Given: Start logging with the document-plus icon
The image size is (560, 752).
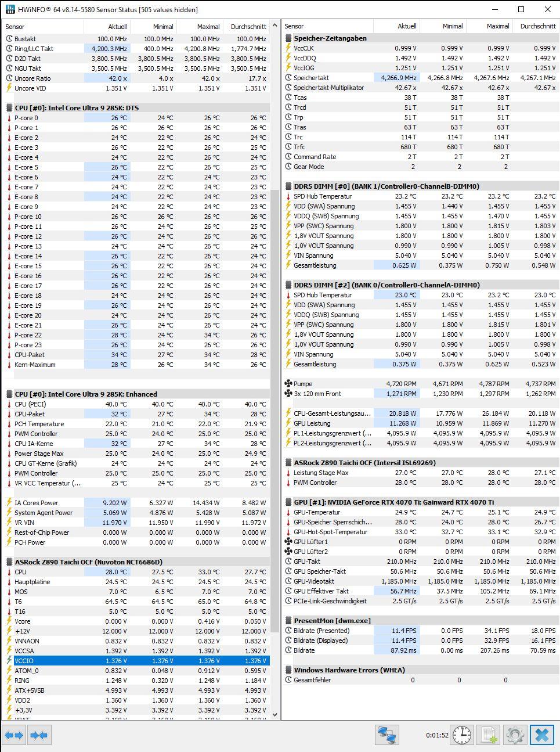Looking at the screenshot, I should [489, 735].
